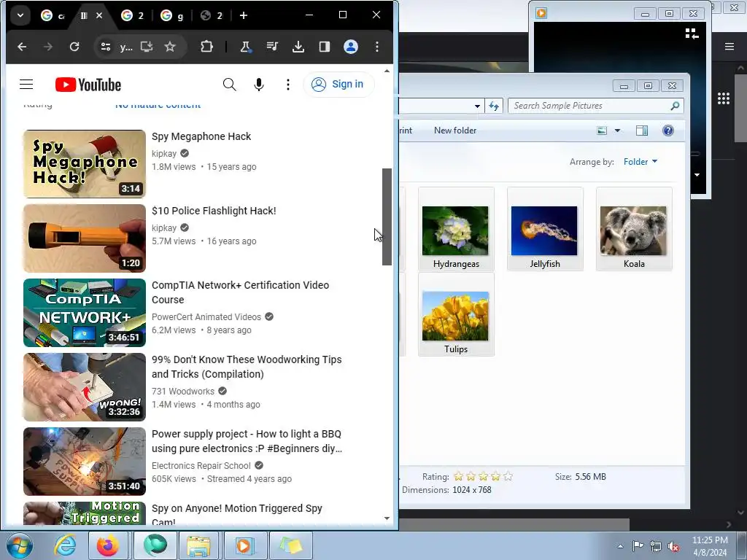Open YouTube hamburger guide menu
This screenshot has width=747, height=560.
tap(26, 85)
